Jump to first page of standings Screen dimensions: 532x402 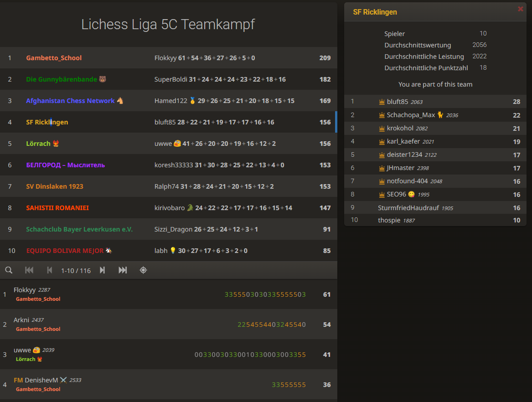pos(29,270)
